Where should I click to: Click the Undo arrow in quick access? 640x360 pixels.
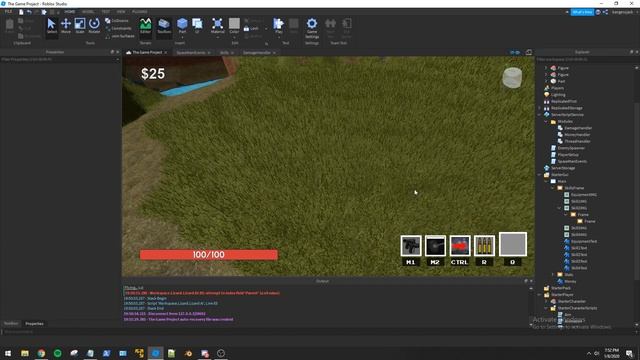[29, 12]
